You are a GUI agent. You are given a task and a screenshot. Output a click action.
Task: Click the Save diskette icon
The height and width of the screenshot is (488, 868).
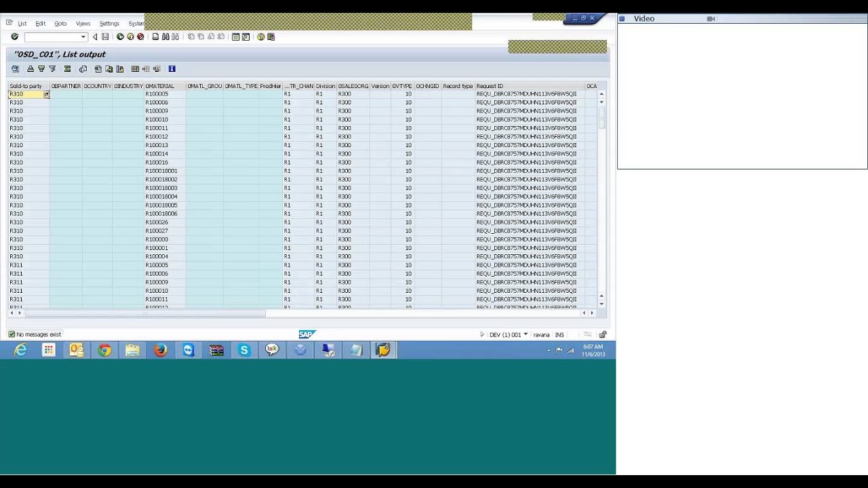(x=105, y=37)
